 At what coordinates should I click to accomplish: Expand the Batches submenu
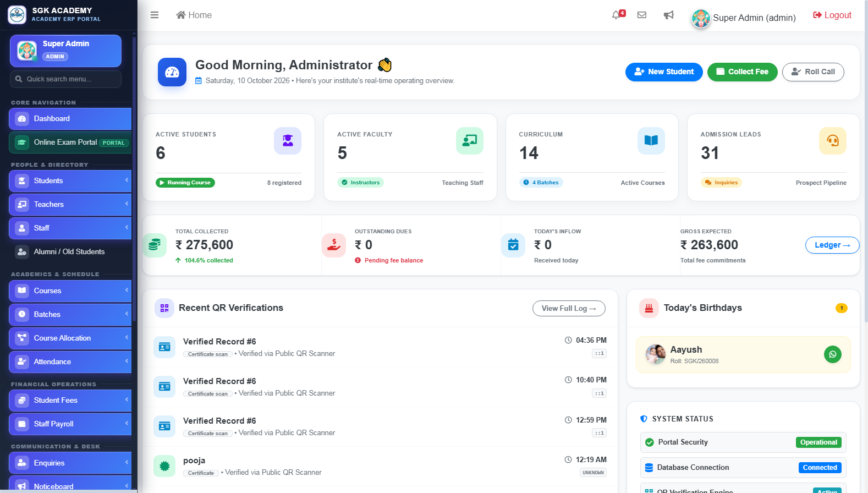coord(70,314)
